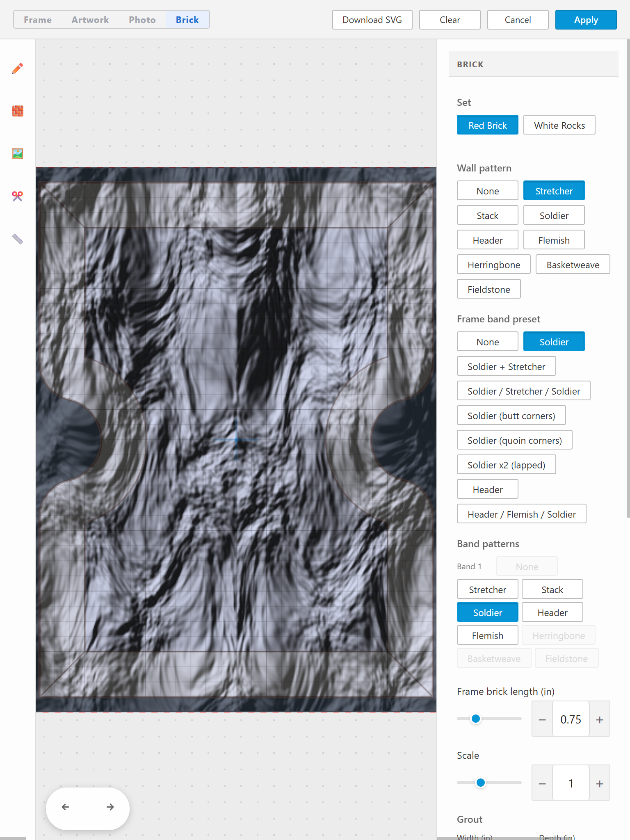Select the pencil draw tool

click(x=18, y=68)
